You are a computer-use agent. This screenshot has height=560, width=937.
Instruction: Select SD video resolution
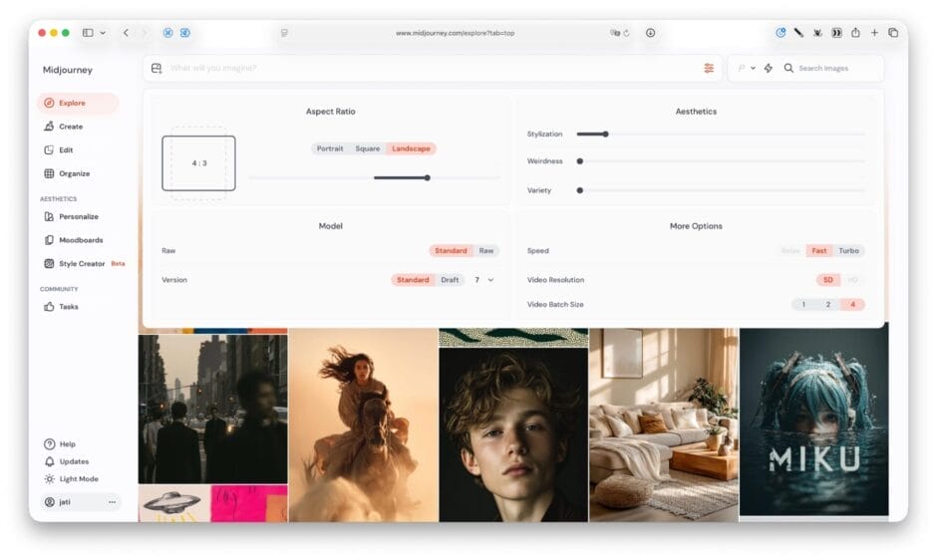pyautogui.click(x=828, y=280)
